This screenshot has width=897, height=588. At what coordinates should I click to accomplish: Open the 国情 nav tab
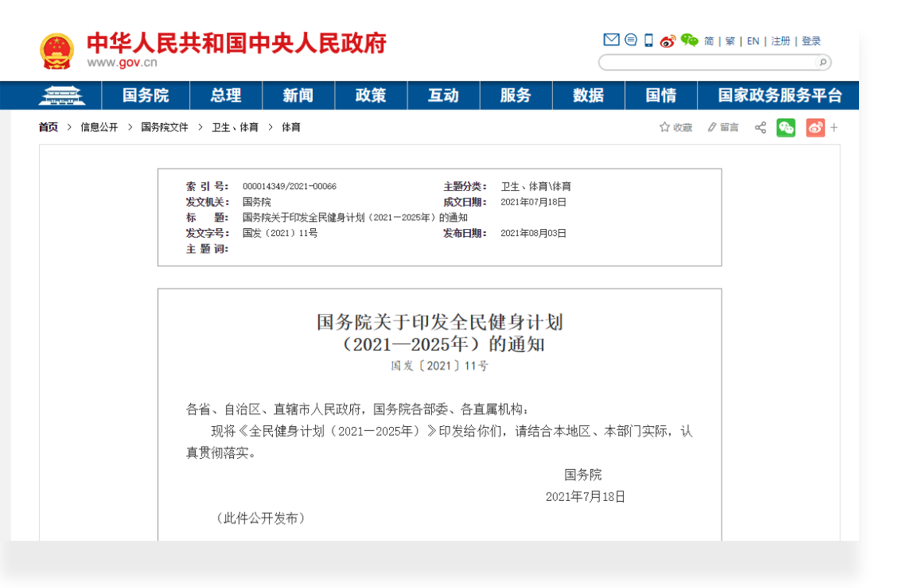pos(661,95)
